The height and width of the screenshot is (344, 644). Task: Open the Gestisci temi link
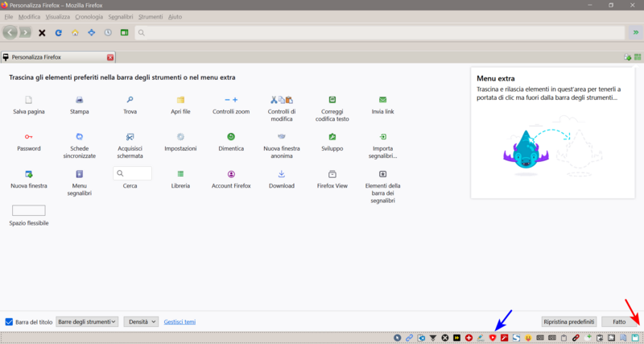pos(180,321)
